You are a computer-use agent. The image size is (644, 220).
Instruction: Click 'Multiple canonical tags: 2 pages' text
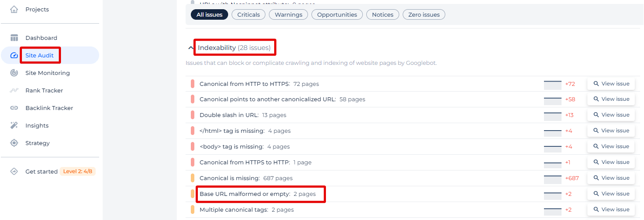click(247, 210)
